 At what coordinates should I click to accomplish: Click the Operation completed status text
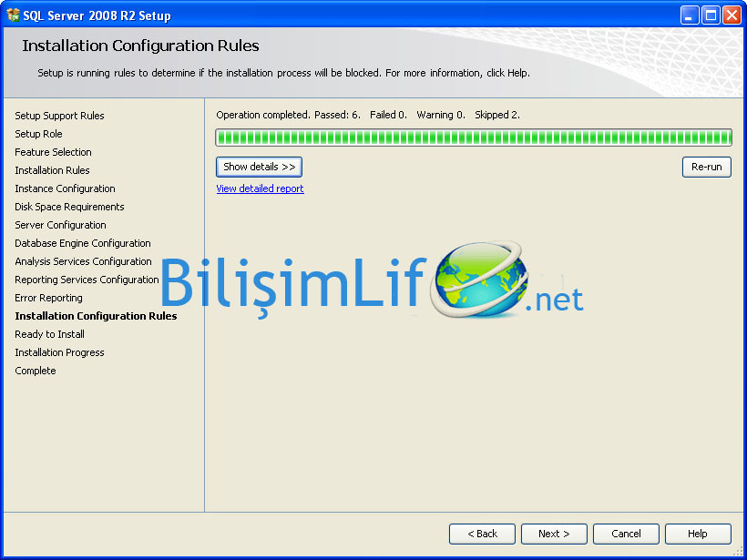(368, 115)
